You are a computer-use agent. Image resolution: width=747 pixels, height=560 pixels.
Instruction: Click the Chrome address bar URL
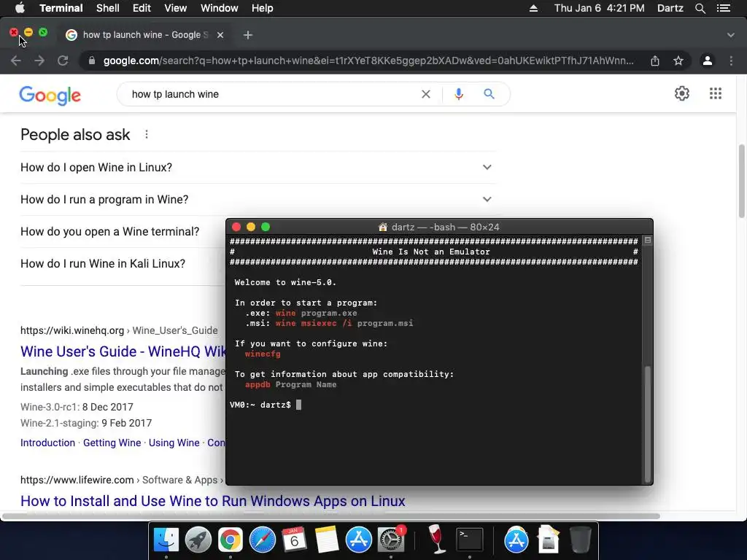[368, 61]
